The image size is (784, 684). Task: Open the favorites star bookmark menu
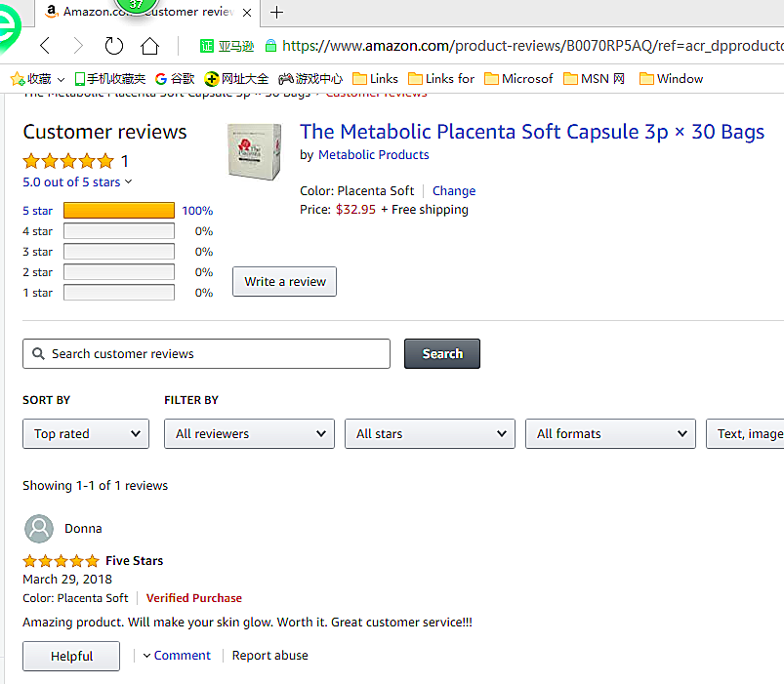(36, 79)
